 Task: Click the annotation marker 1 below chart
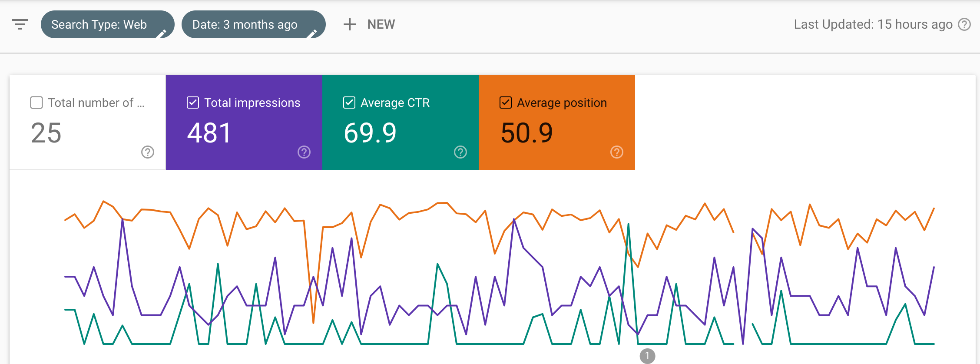[647, 356]
